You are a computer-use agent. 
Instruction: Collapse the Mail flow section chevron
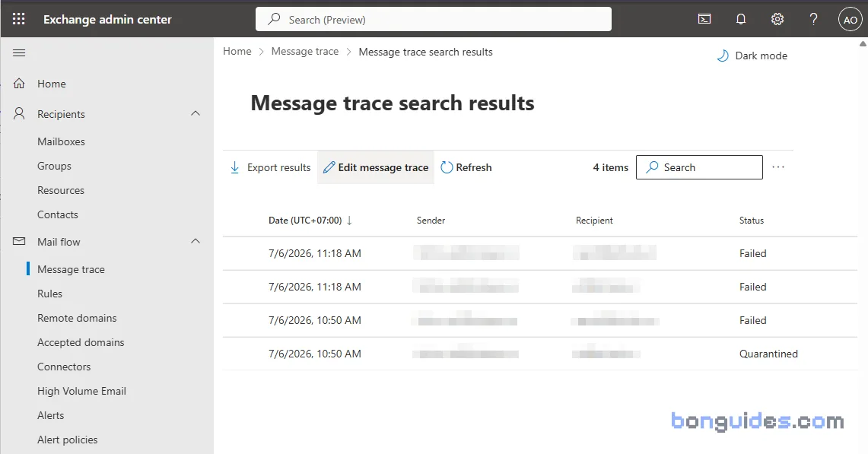tap(196, 241)
